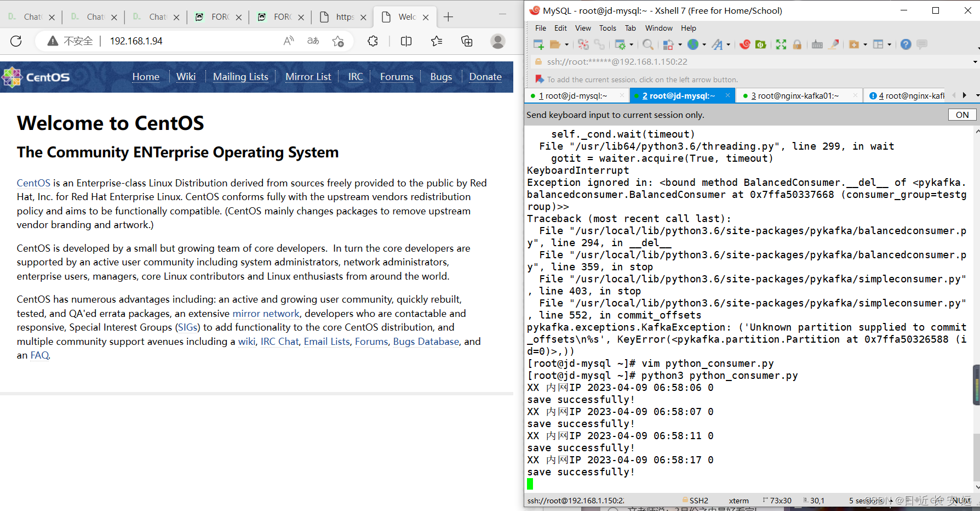Click the Split Screen icon in browser
Screen dimensions: 980x511
tap(406, 41)
